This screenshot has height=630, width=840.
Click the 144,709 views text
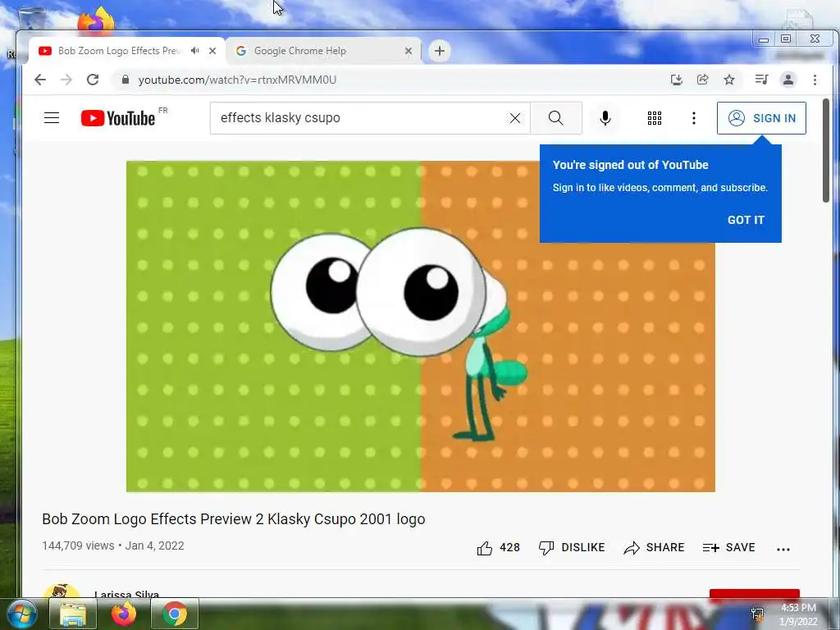click(78, 546)
